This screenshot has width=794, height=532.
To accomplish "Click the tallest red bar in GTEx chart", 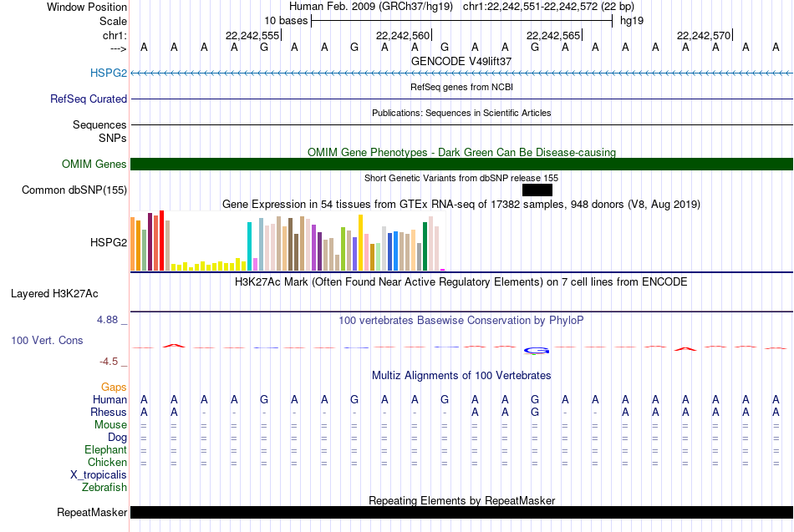I will click(162, 241).
